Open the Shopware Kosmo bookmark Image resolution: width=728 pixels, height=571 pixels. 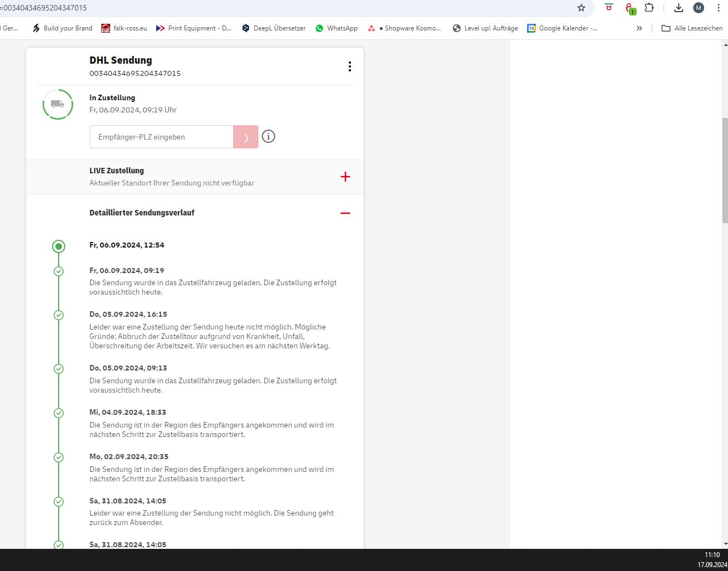(x=404, y=28)
